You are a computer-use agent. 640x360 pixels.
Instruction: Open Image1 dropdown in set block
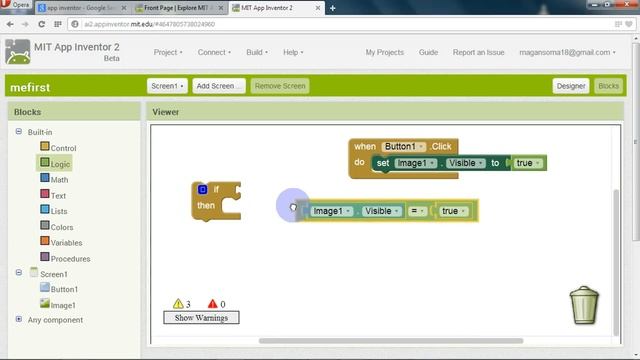click(416, 163)
